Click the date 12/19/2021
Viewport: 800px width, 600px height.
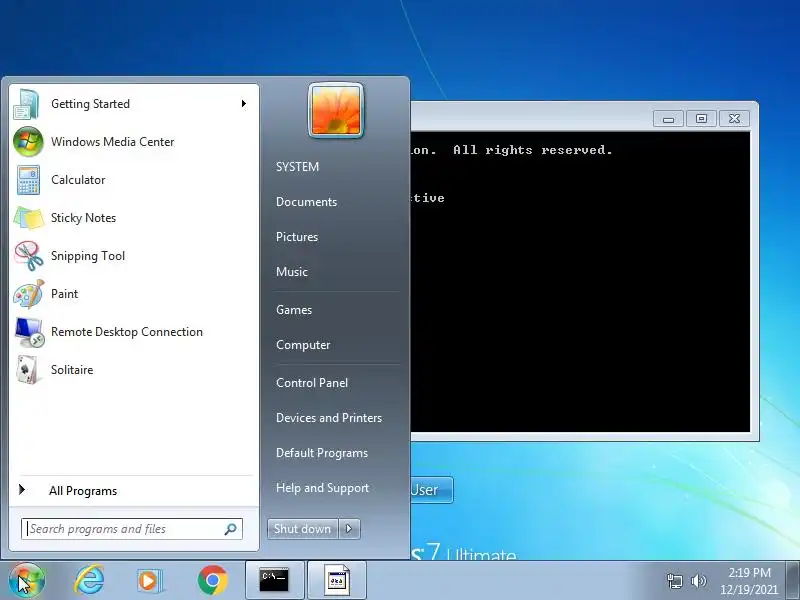point(749,589)
